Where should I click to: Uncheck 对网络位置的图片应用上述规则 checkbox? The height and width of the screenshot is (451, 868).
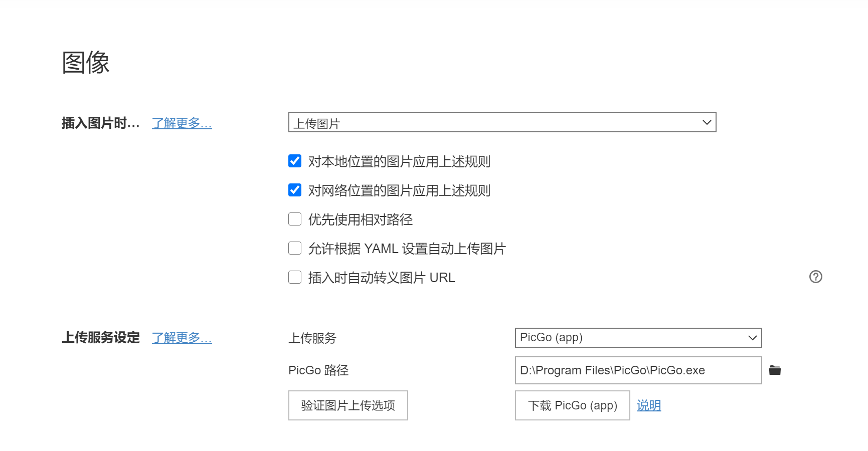click(295, 190)
